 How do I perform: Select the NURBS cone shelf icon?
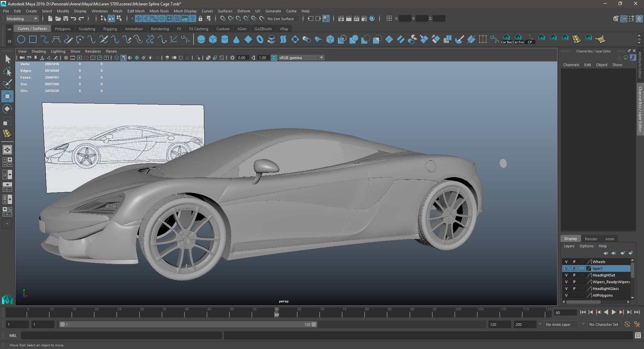[x=236, y=40]
